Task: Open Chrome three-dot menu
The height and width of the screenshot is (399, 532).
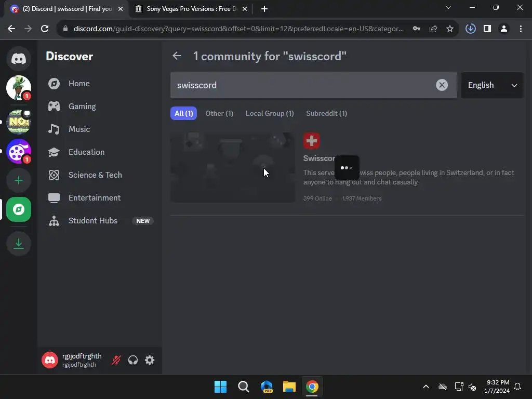Action: pyautogui.click(x=521, y=29)
